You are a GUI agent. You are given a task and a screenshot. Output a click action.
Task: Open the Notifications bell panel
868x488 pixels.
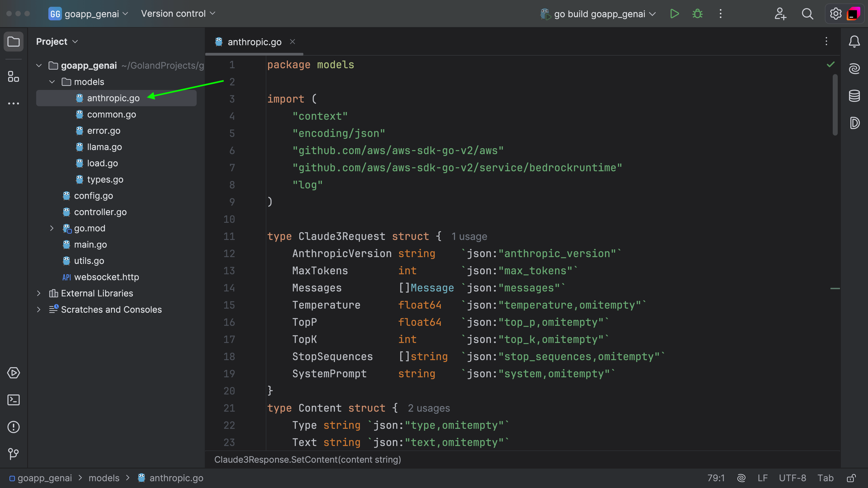pos(854,42)
